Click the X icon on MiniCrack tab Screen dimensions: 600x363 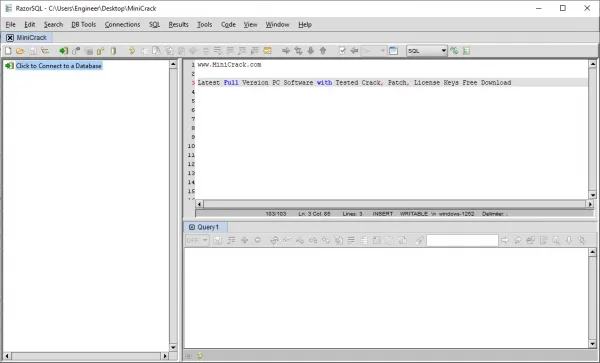point(10,37)
